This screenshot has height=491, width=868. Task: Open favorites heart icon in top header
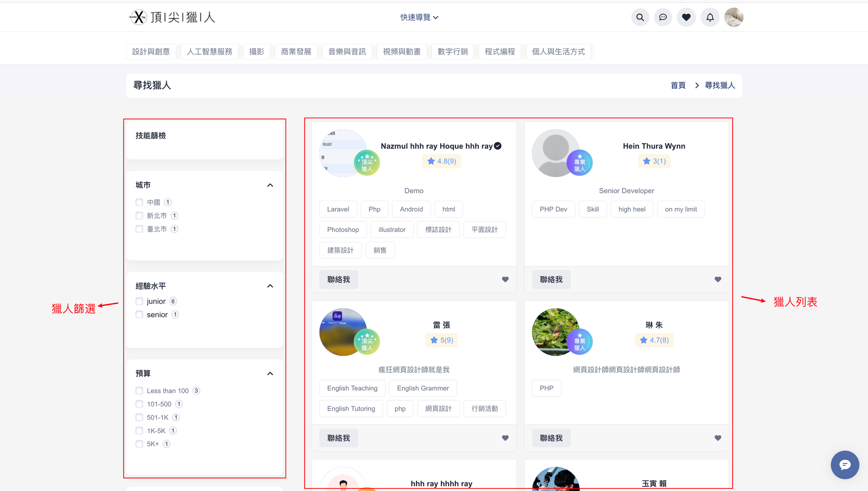pyautogui.click(x=686, y=17)
